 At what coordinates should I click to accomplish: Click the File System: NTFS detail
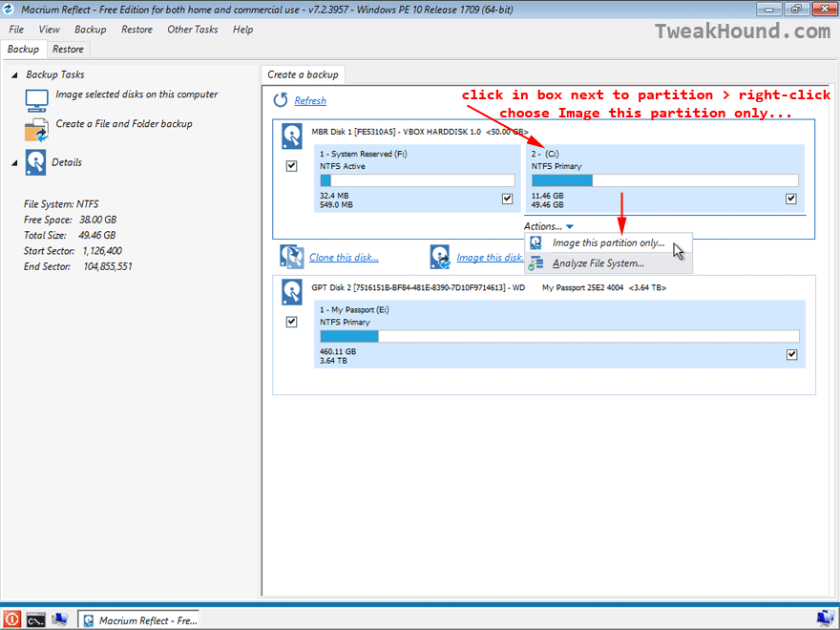click(x=61, y=204)
